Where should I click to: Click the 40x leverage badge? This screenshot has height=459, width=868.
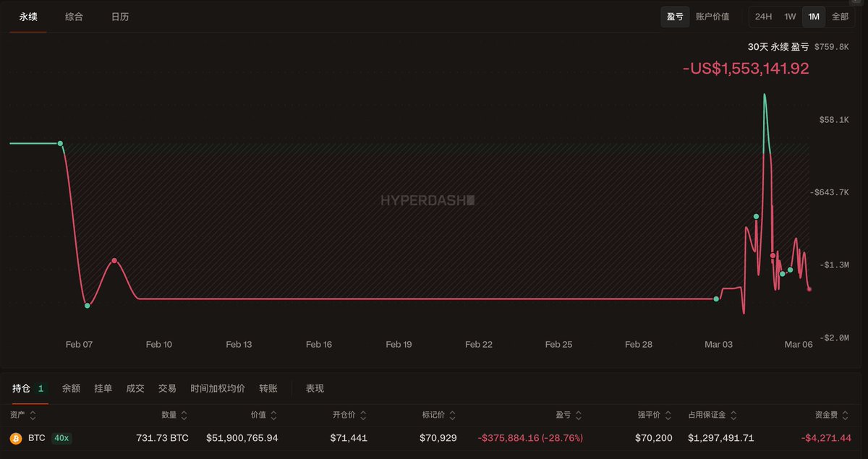coord(61,438)
